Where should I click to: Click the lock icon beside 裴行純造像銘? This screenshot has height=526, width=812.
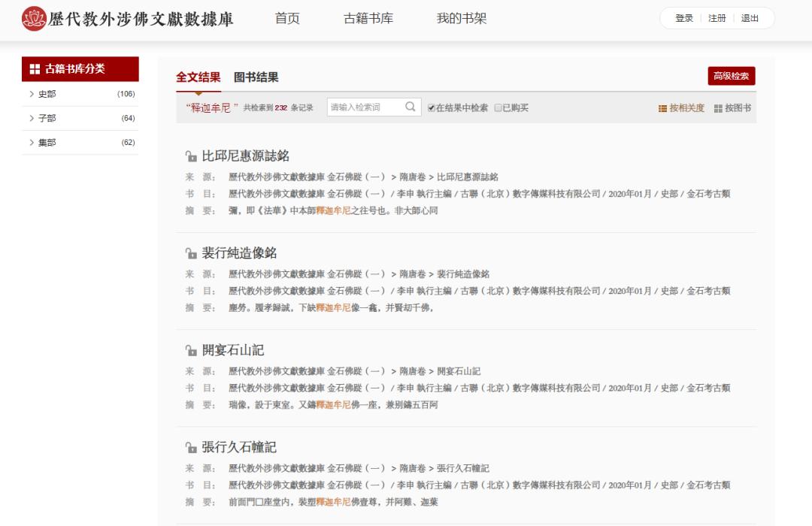point(190,252)
